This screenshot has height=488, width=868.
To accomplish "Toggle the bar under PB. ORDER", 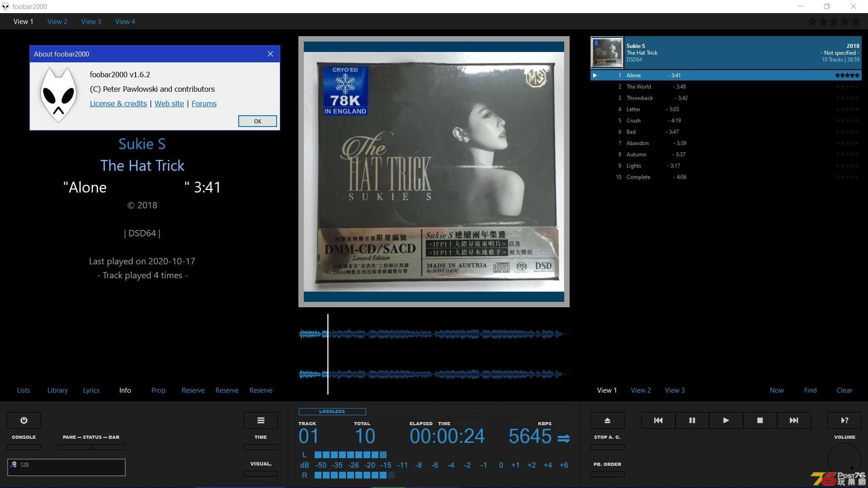I will 608,474.
